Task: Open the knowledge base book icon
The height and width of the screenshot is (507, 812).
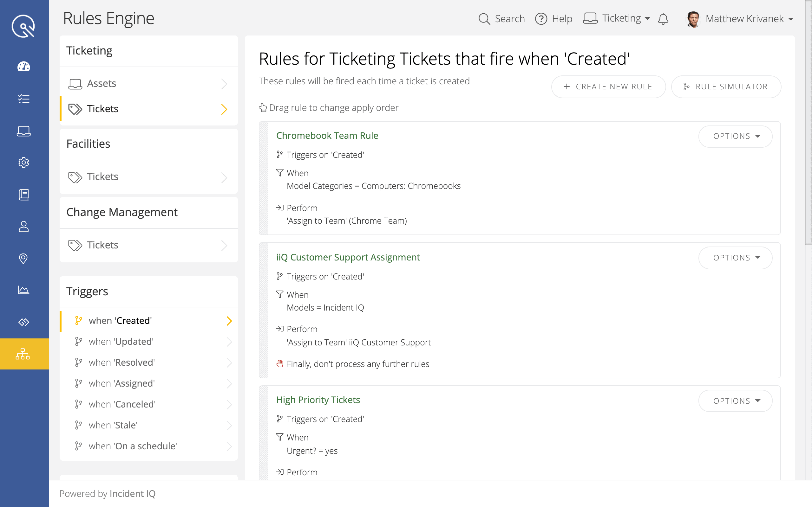Action: point(24,195)
